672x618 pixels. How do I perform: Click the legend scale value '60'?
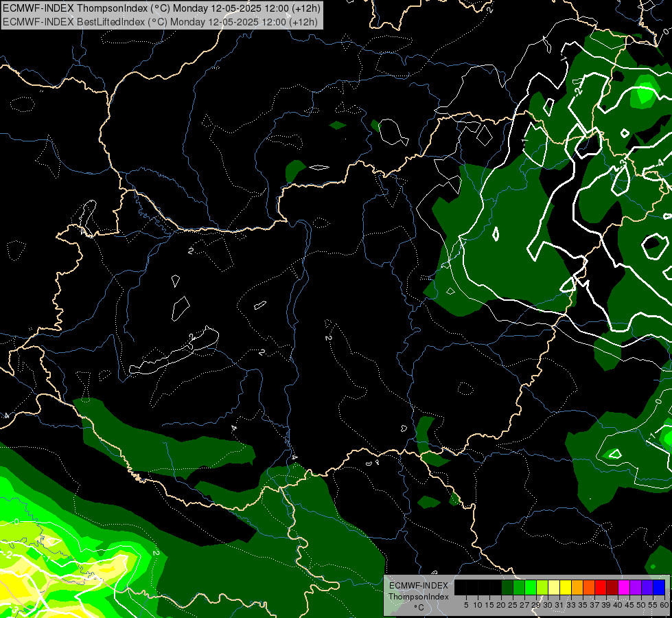point(664,605)
